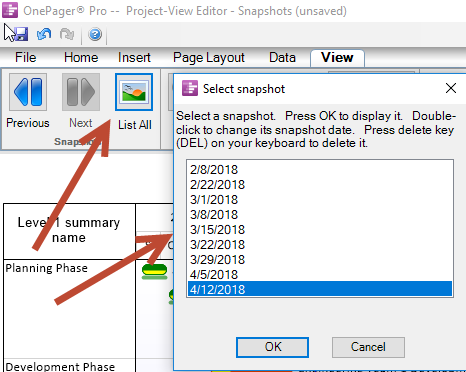Open the Data ribbon tab
Image resolution: width=466 pixels, height=372 pixels.
(x=282, y=57)
